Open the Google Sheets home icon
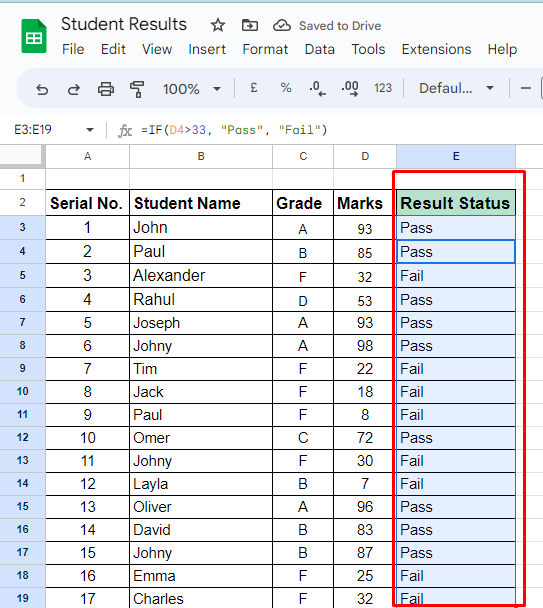 (x=34, y=36)
